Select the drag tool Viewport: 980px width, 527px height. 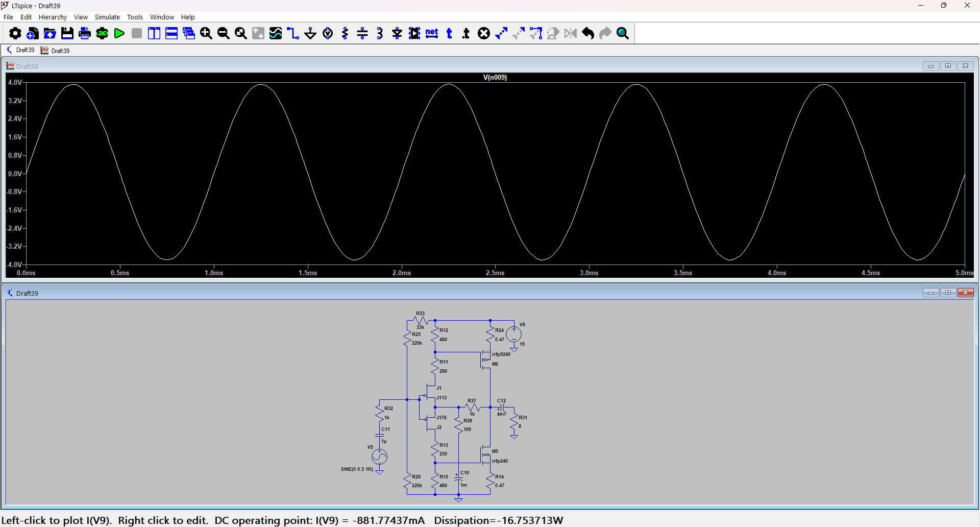tap(536, 34)
